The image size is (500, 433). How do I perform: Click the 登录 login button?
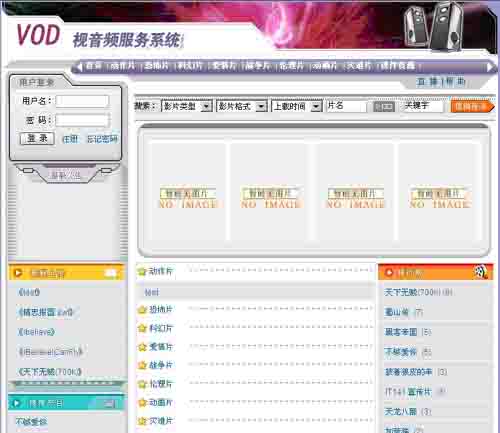[37, 139]
